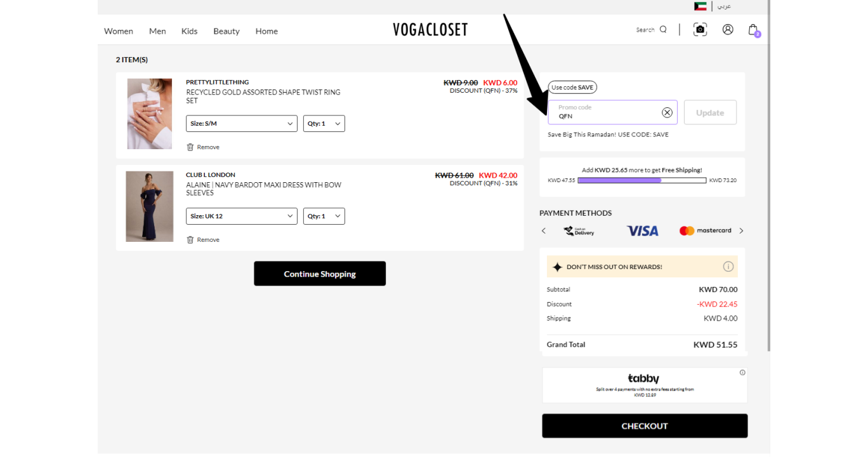This screenshot has height=457, width=868.
Task: Open the ring set product thumbnail
Action: [150, 114]
